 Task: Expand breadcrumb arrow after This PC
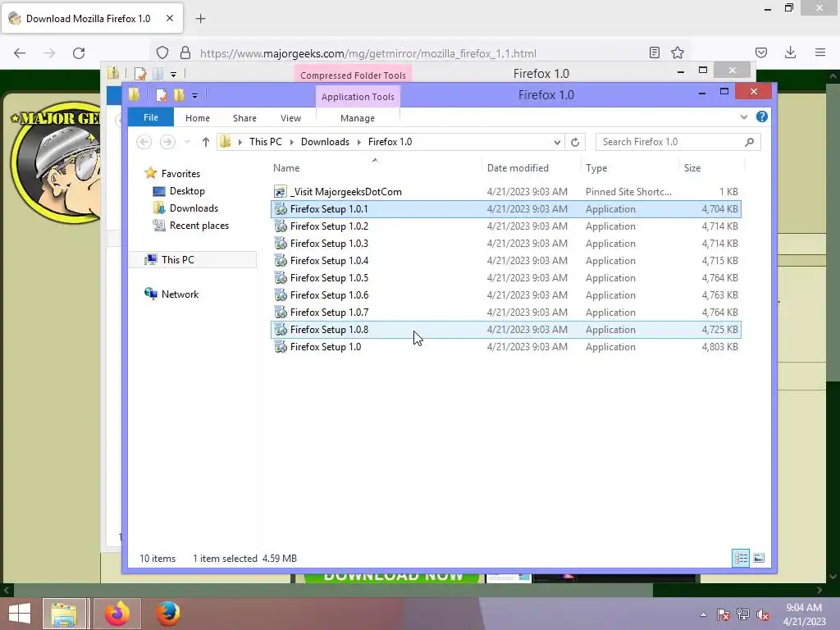tap(291, 142)
